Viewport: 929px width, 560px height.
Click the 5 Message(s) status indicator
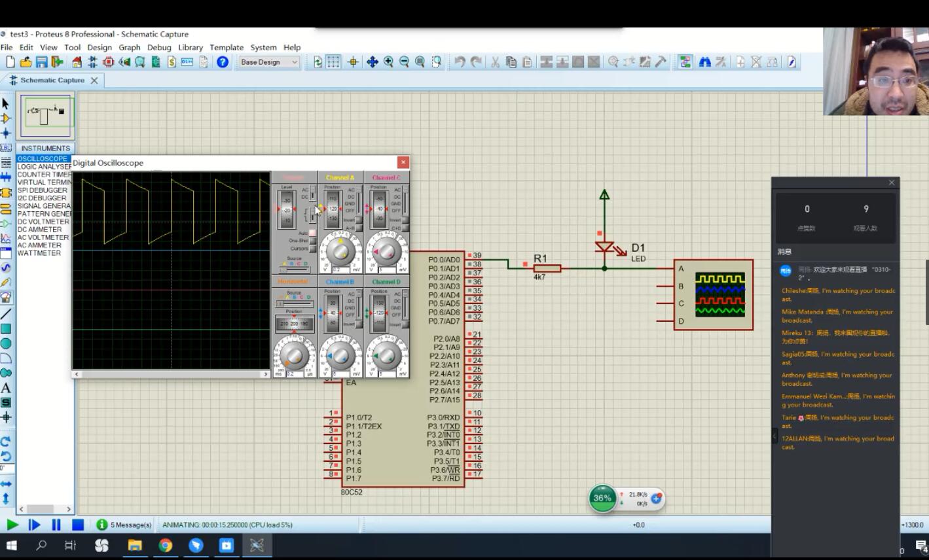[124, 525]
